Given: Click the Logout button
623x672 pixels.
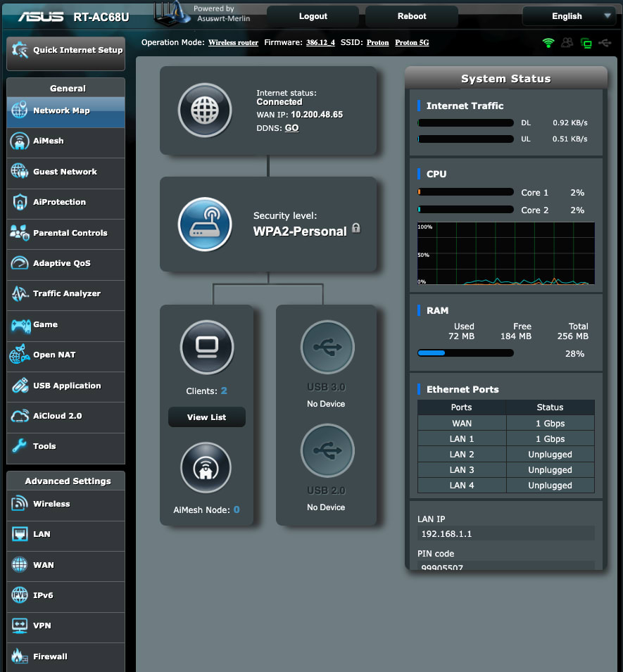Looking at the screenshot, I should pos(313,16).
